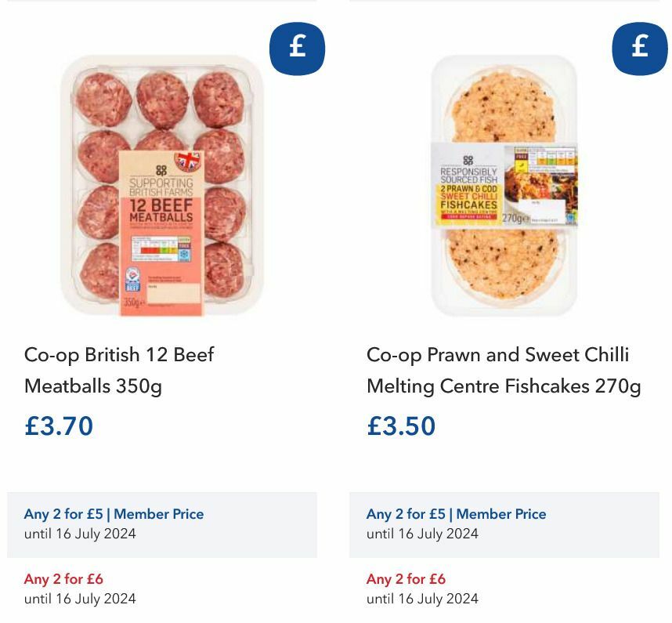
Task: Click the blue £ badge on the meatballs card
Action: (296, 48)
